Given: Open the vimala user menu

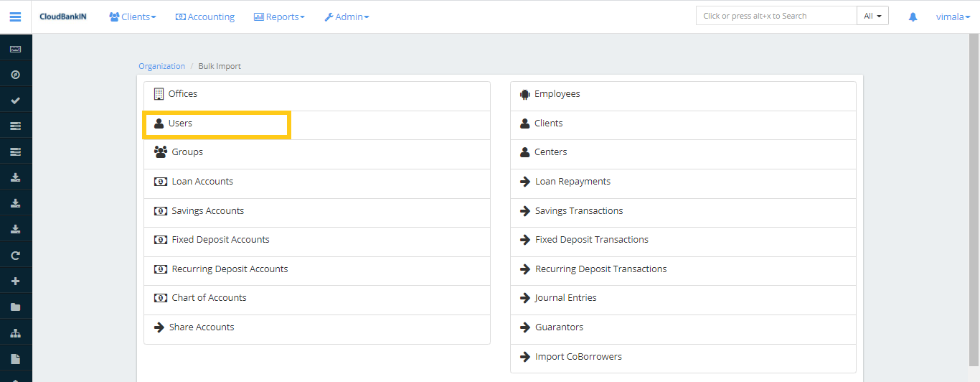Looking at the screenshot, I should pyautogui.click(x=953, y=17).
